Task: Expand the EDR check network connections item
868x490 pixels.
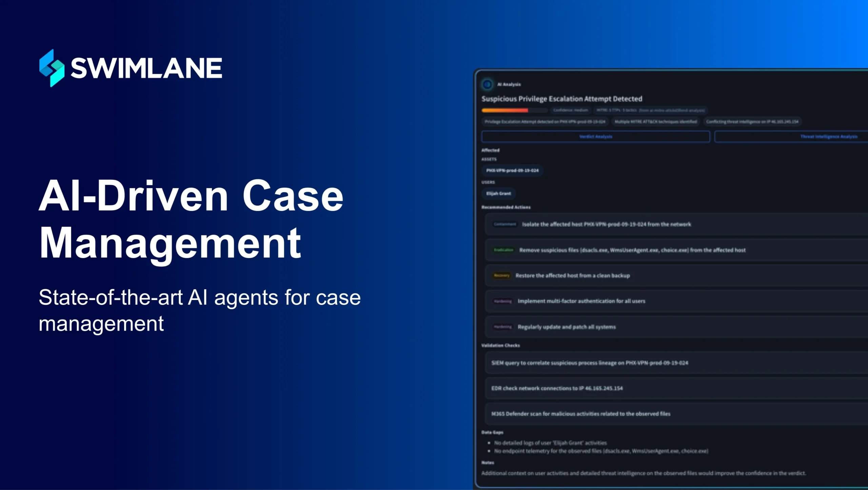Action: point(557,388)
